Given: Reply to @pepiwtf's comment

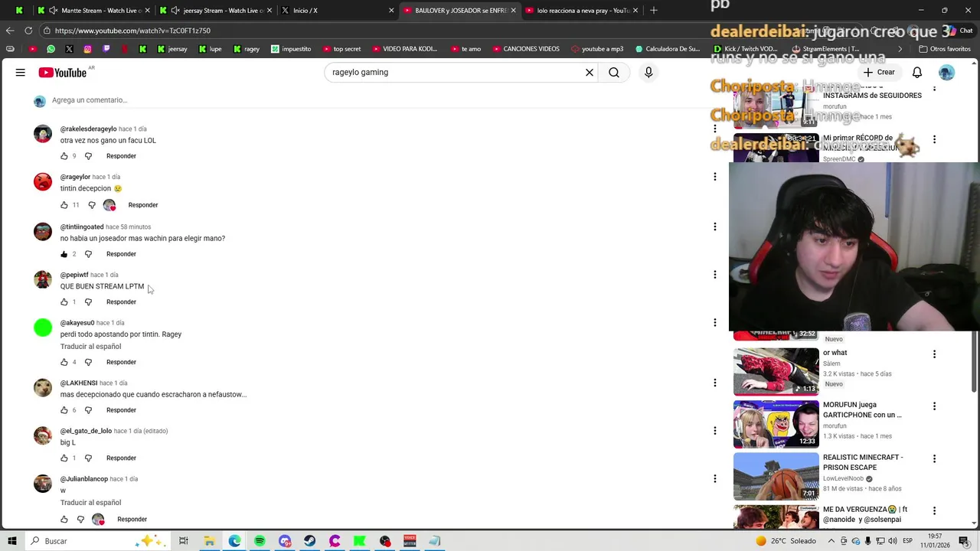Looking at the screenshot, I should [121, 302].
